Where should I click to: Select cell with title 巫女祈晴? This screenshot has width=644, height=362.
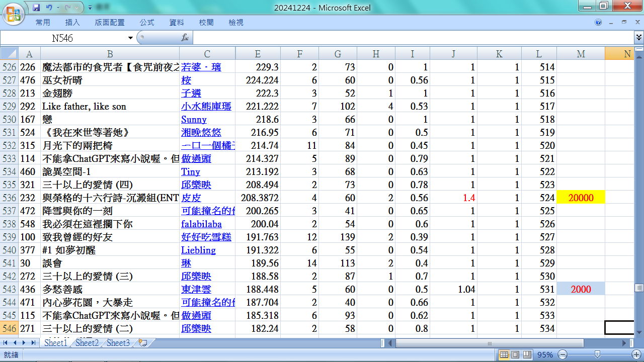coord(110,80)
